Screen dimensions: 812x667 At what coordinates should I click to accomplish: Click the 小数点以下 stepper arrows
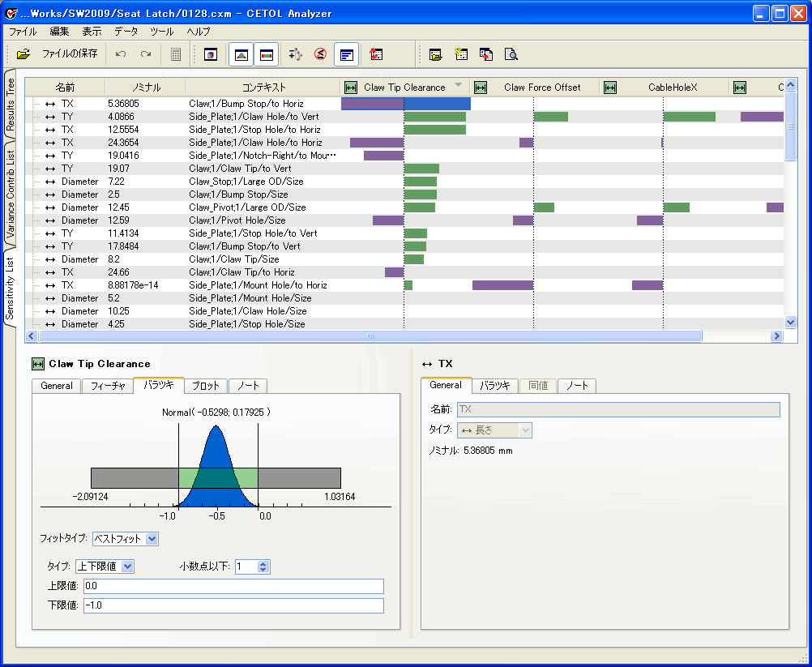pyautogui.click(x=263, y=567)
